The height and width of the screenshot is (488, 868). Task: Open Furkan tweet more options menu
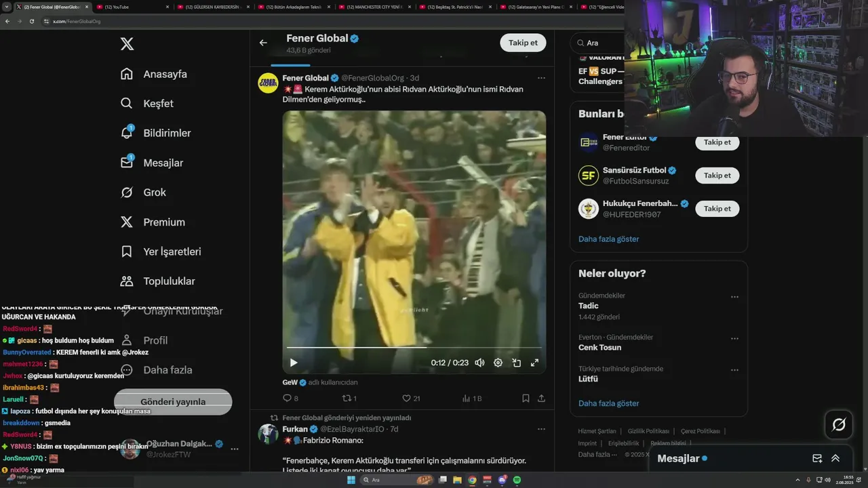point(541,429)
